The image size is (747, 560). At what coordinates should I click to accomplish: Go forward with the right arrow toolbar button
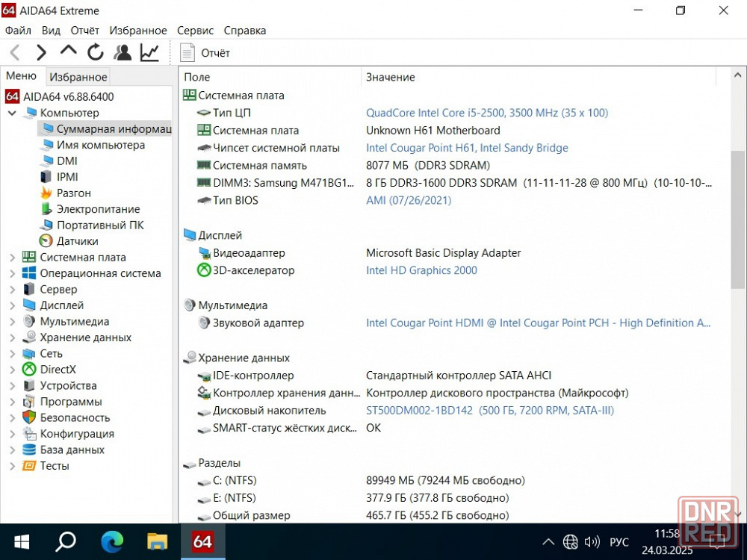point(41,52)
